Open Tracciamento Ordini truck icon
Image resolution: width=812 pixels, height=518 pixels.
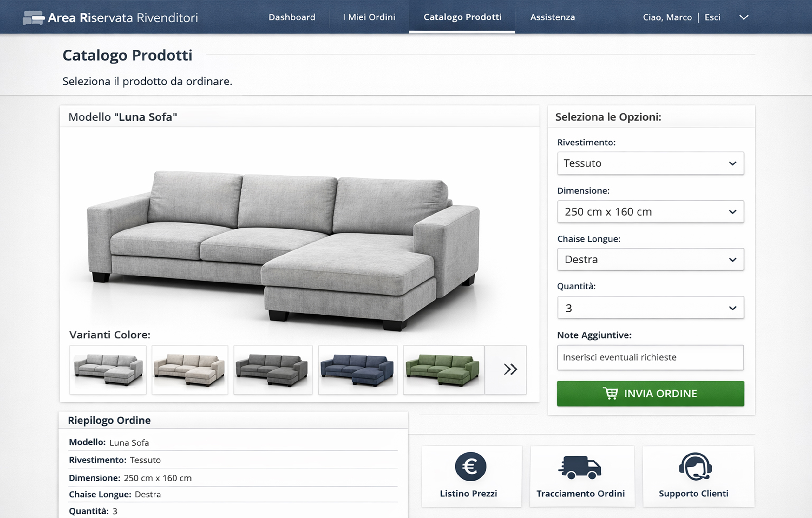pos(580,468)
